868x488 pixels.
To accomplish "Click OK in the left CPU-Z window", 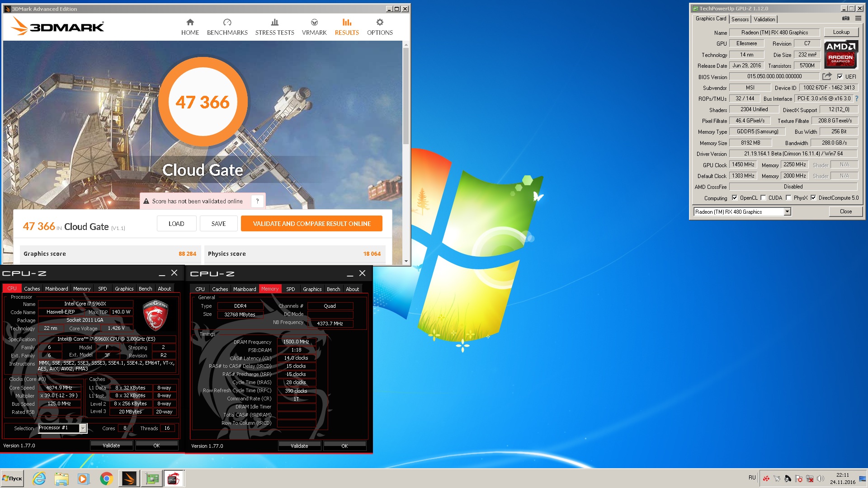I will [156, 446].
